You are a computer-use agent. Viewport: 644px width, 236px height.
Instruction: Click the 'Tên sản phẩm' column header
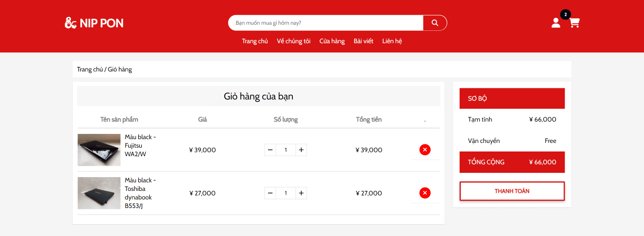click(x=119, y=119)
